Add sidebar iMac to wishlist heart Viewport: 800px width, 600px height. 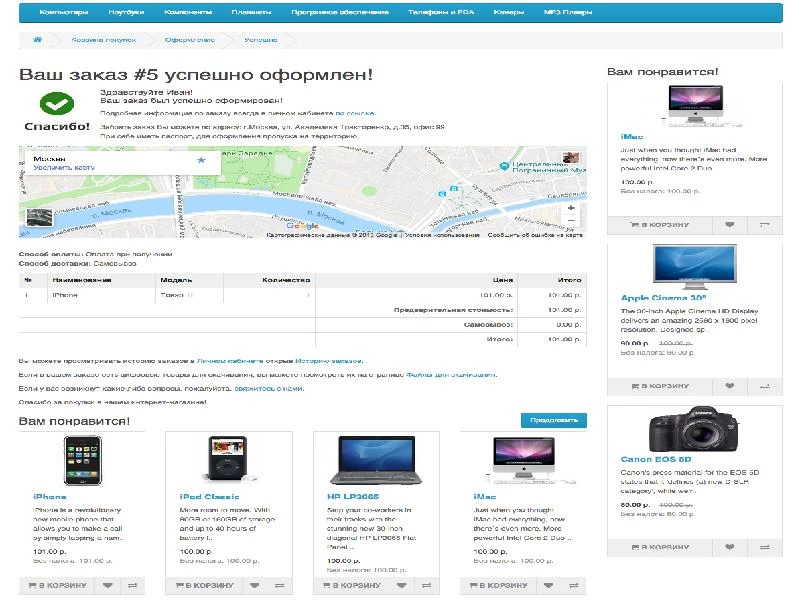(730, 224)
